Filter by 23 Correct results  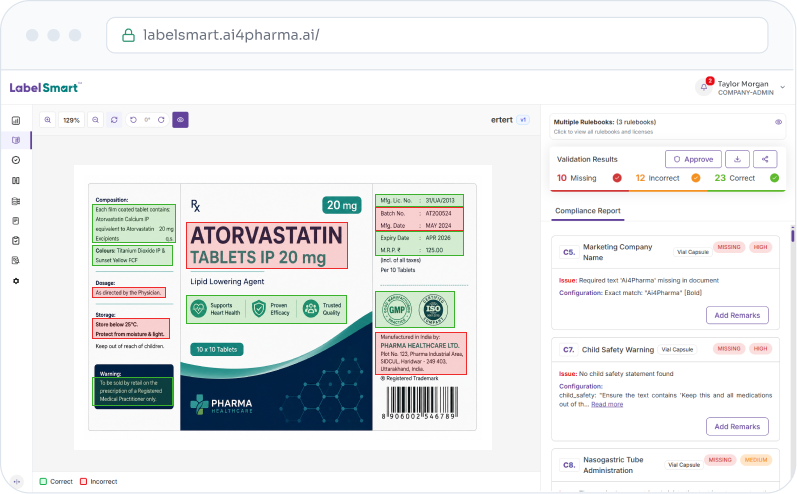pyautogui.click(x=747, y=178)
